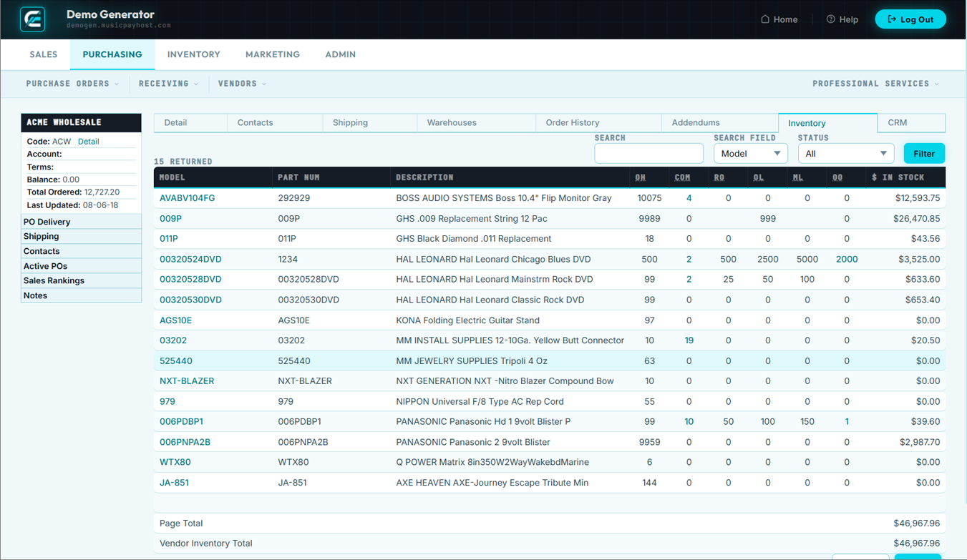Switch to the vendor Contacts tab
Screen dimensions: 967x560
click(x=275, y=123)
